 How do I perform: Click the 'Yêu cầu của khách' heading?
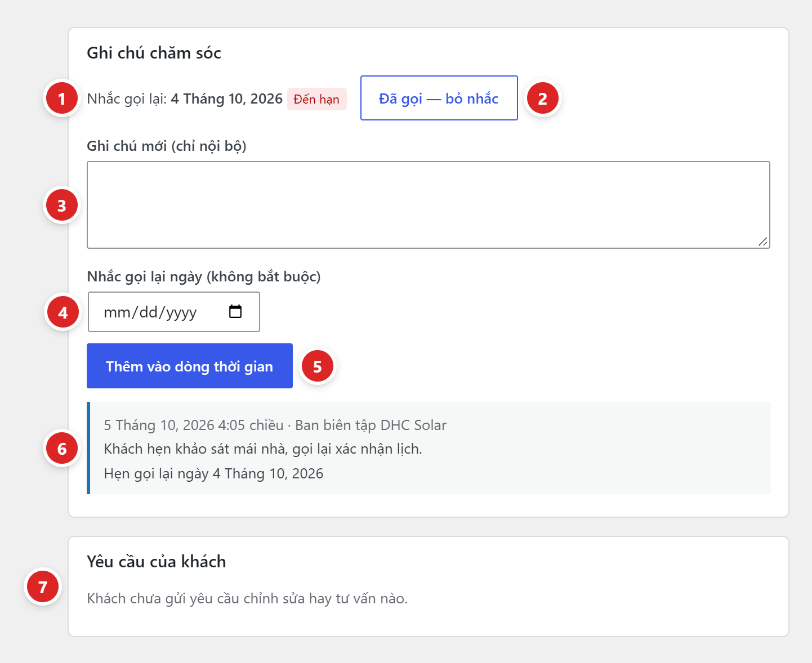(x=157, y=562)
